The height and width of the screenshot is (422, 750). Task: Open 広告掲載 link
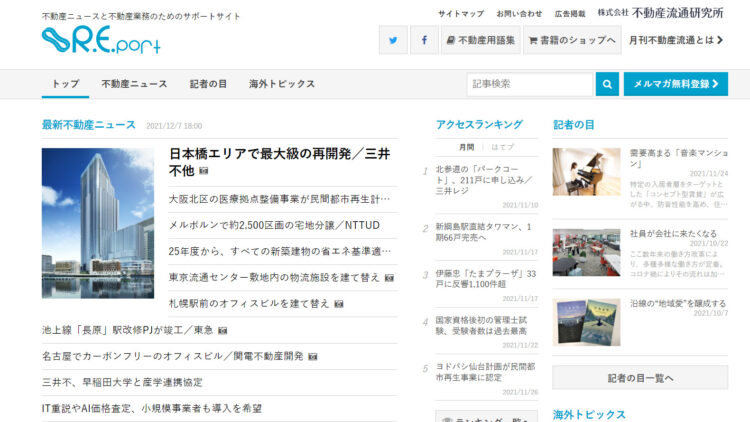coord(570,14)
